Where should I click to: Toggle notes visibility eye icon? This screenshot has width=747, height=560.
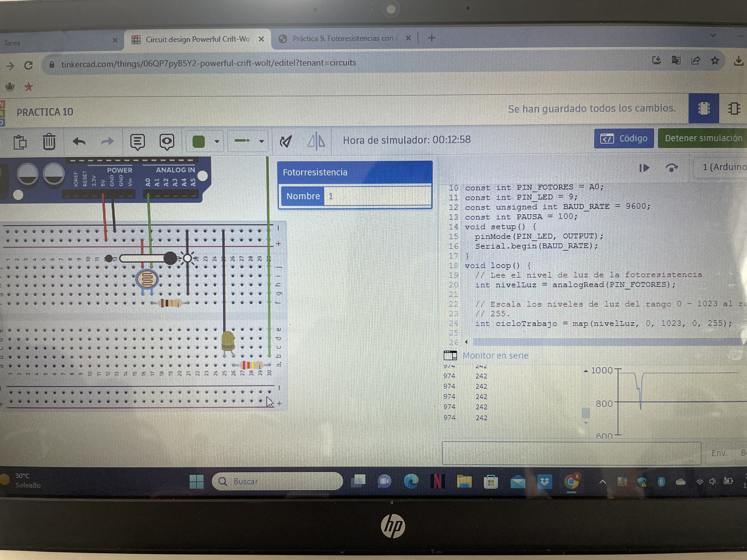pyautogui.click(x=167, y=142)
